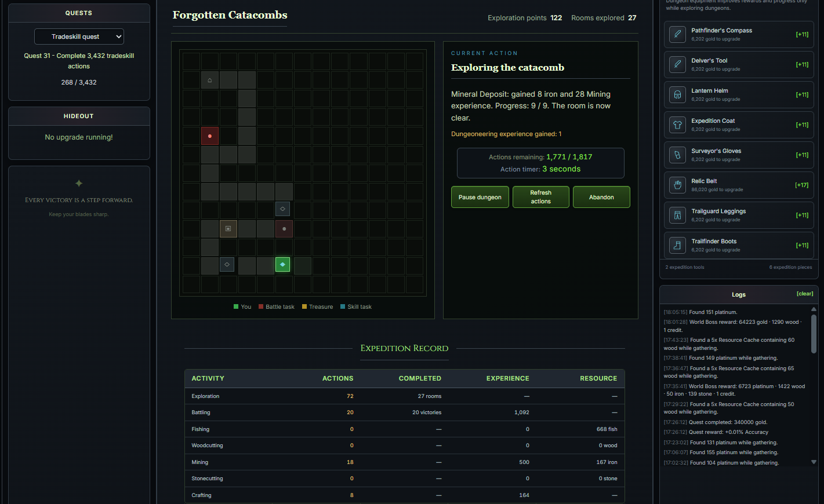The width and height of the screenshot is (824, 504).
Task: Select the bright red battle task room
Action: (210, 136)
